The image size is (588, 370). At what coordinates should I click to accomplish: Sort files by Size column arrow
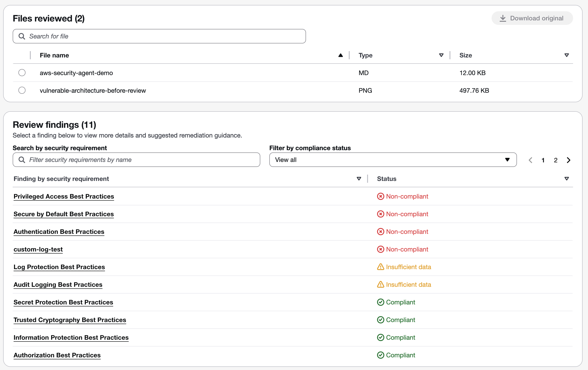pyautogui.click(x=566, y=55)
